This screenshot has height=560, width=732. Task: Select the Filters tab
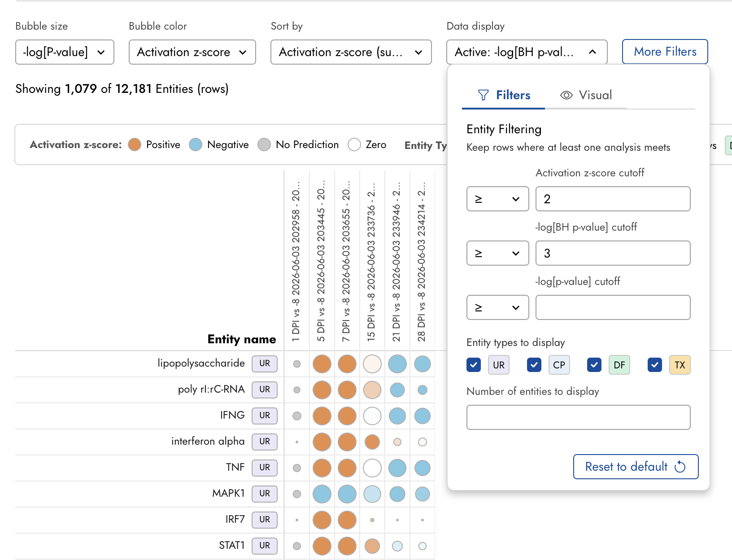click(504, 95)
